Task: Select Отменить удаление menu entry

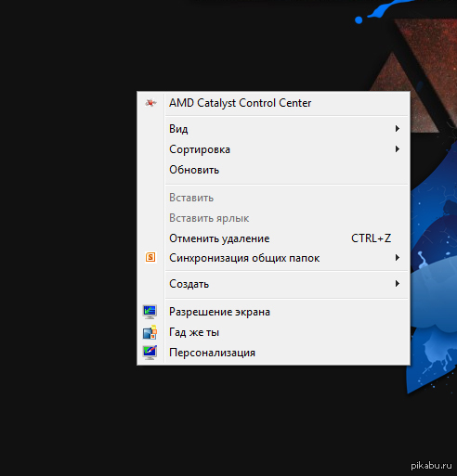Action: (x=273, y=238)
